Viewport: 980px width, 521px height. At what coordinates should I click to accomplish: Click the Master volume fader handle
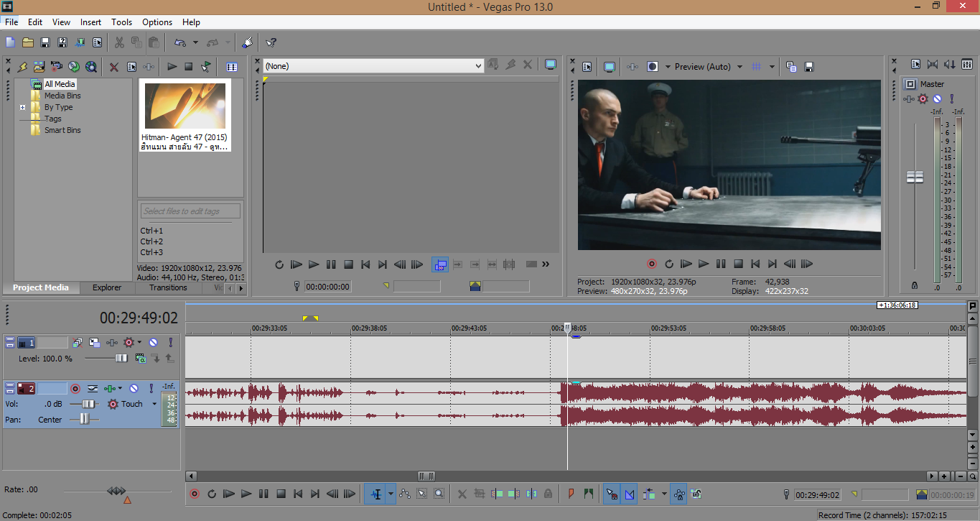coord(915,177)
